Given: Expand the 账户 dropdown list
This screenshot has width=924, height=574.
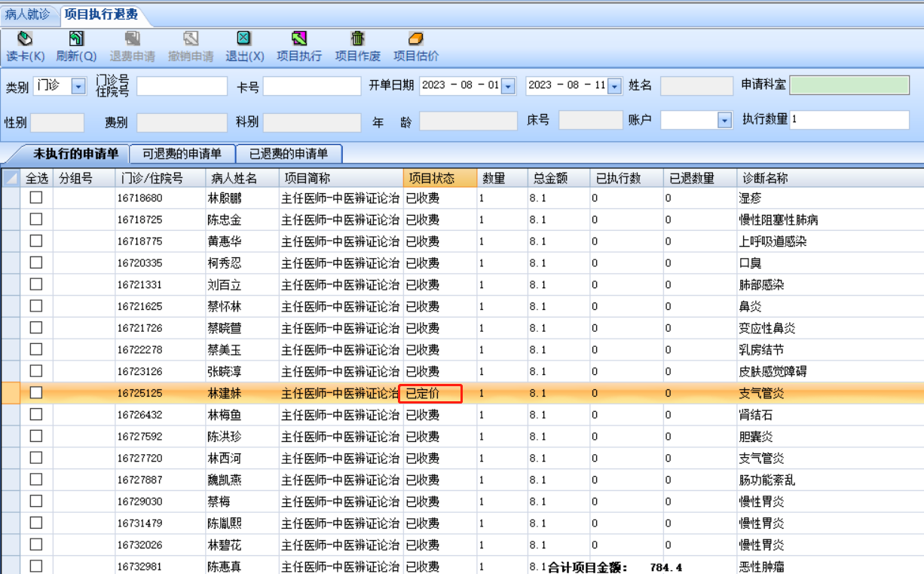Looking at the screenshot, I should pos(724,120).
